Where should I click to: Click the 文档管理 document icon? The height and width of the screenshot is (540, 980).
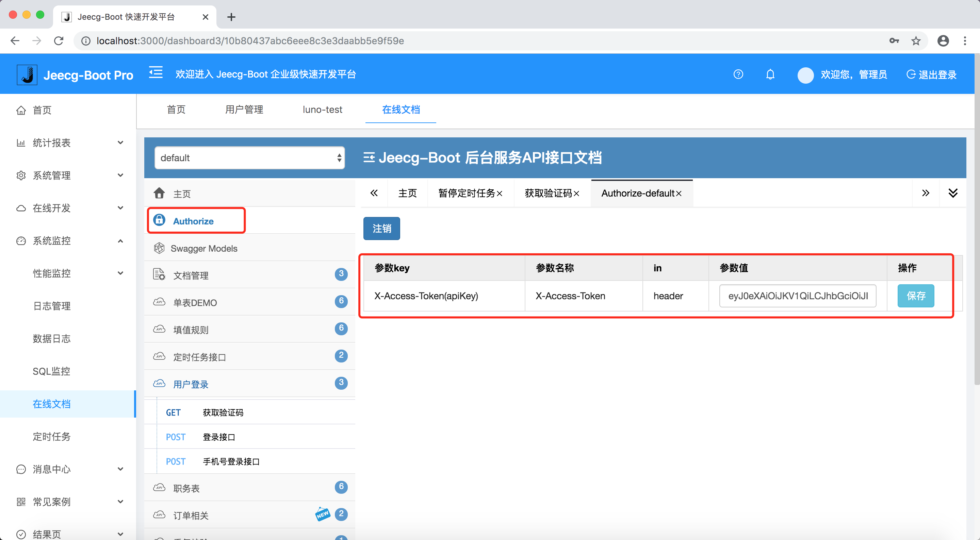point(159,274)
